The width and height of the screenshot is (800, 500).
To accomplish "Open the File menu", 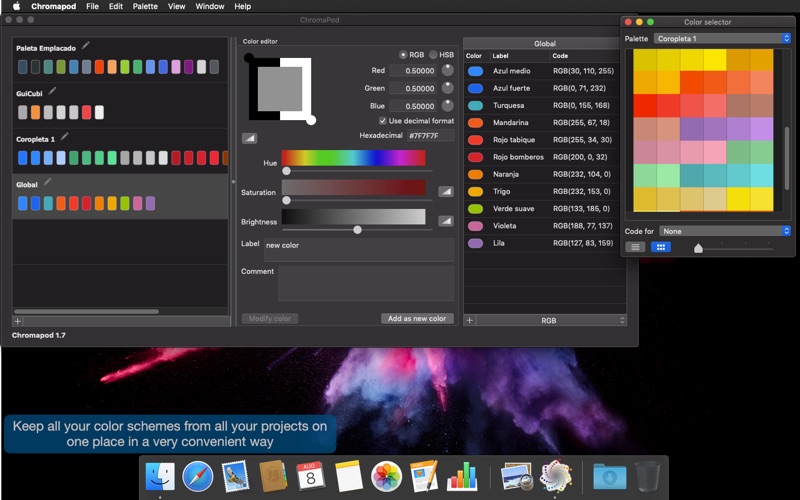I will [92, 6].
